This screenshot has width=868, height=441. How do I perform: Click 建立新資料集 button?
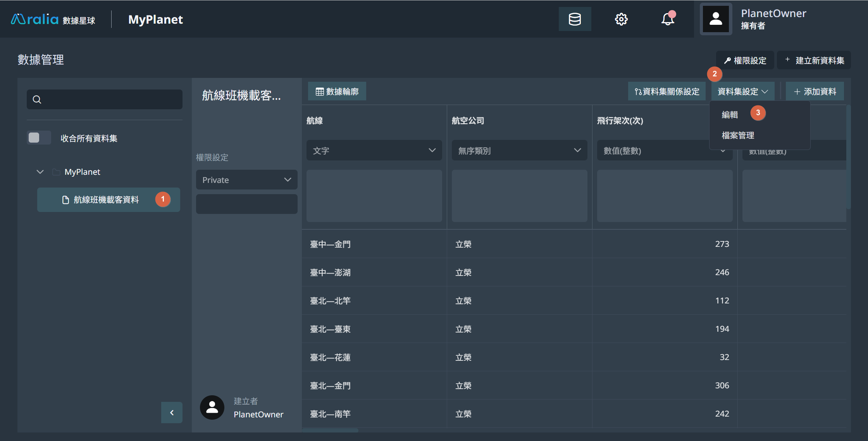pos(814,60)
